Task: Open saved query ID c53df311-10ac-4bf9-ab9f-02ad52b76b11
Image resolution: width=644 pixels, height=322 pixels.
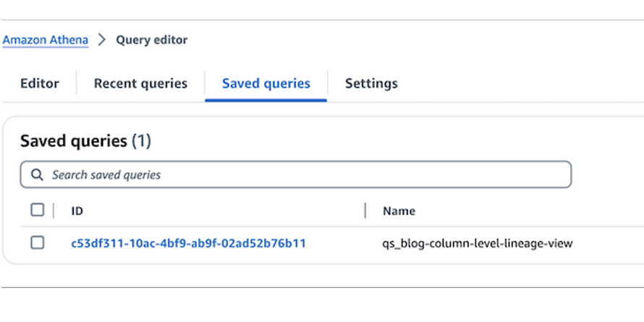Action: point(189,244)
